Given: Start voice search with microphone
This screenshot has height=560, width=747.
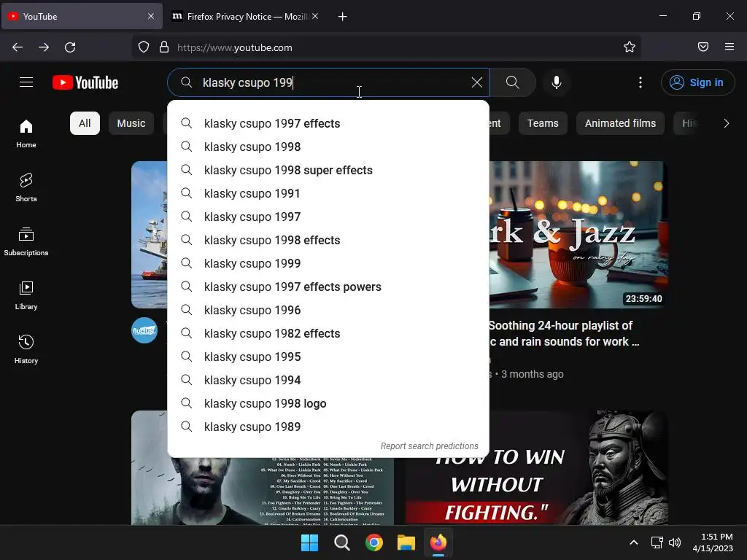Looking at the screenshot, I should click(556, 82).
